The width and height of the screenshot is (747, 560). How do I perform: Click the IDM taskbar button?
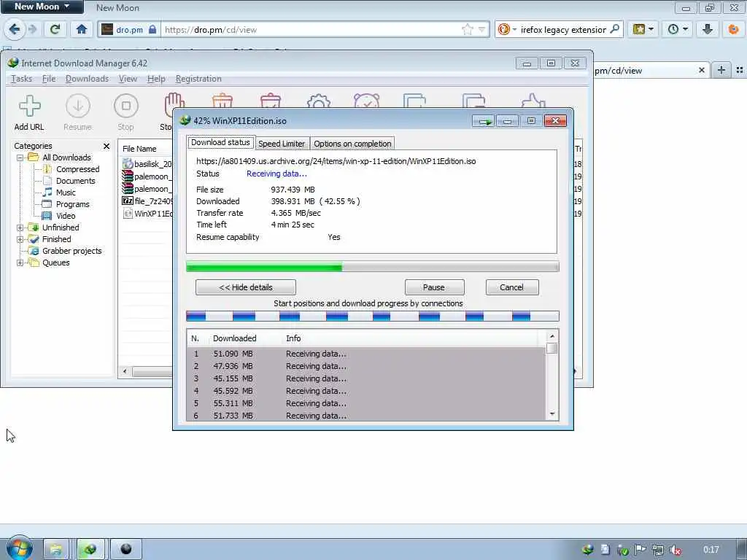click(90, 549)
